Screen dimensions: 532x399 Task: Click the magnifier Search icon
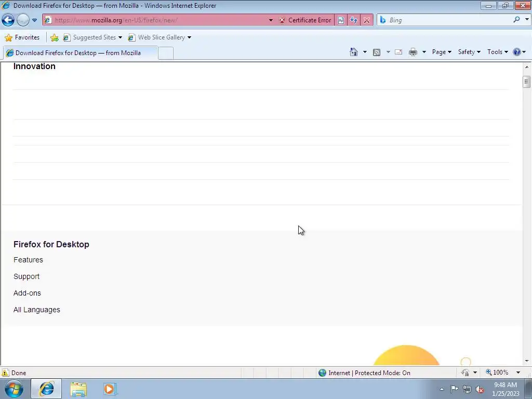[517, 20]
